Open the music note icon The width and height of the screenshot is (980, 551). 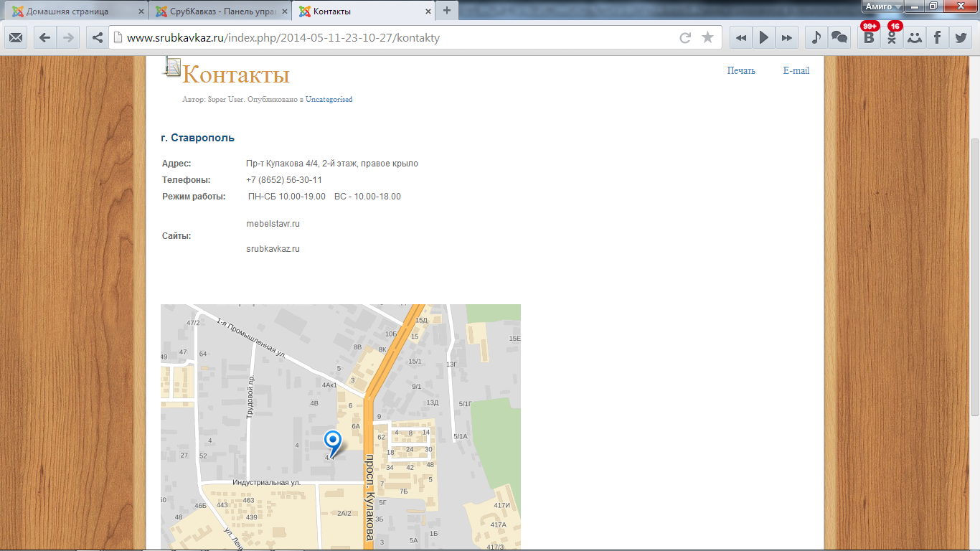pyautogui.click(x=816, y=38)
